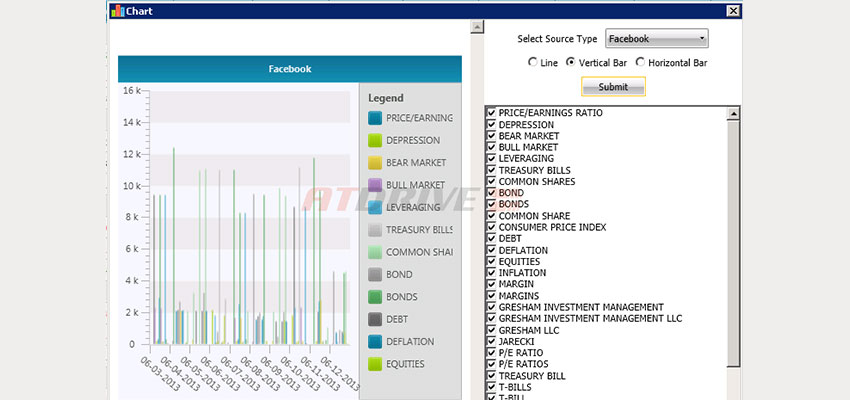Viewport: 850px width, 400px height.
Task: Uncheck the TREASURY BILLS checkbox
Action: click(x=492, y=170)
